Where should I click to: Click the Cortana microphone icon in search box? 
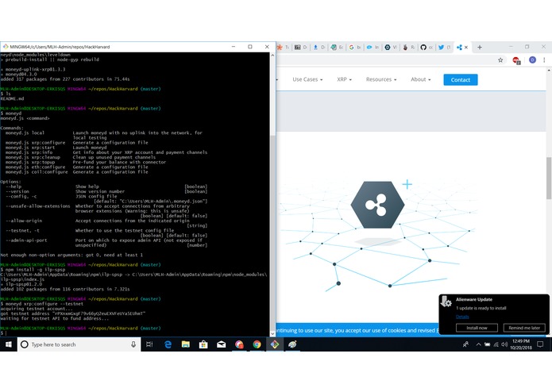coord(133,344)
